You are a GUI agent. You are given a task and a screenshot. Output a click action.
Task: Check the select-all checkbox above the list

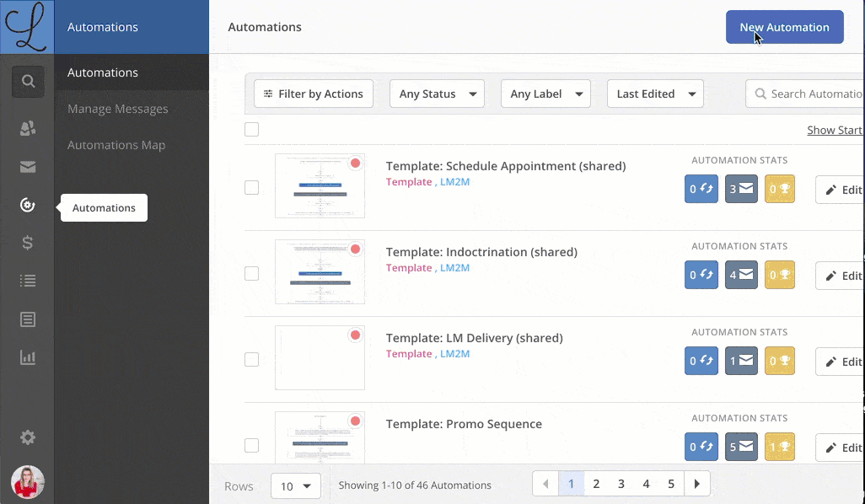click(251, 129)
